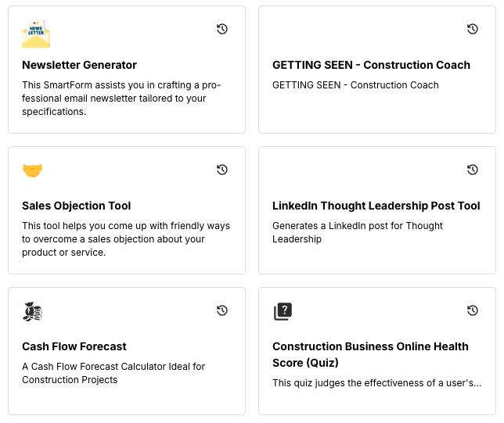The width and height of the screenshot is (504, 423).
Task: Click the Cash Flow Forecast Calculator description
Action: point(113,373)
